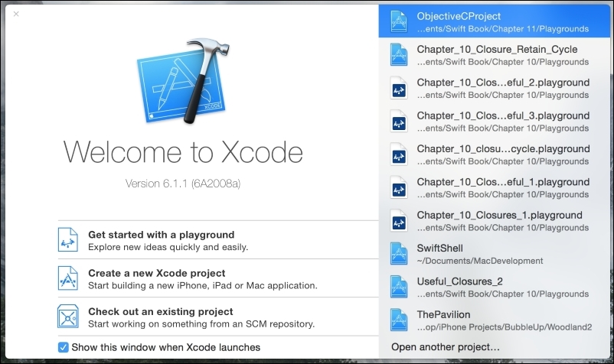Click the playground seesaw icon beside Get started

click(68, 239)
